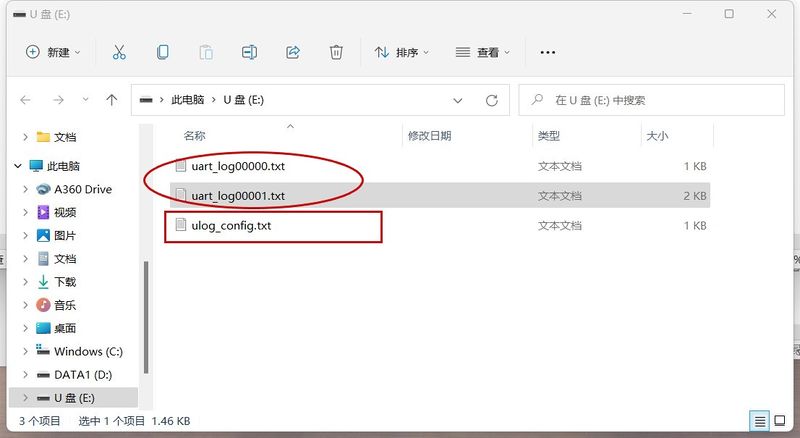800x438 pixels.
Task: Click the uart_log00000.txt file icon
Action: point(181,165)
